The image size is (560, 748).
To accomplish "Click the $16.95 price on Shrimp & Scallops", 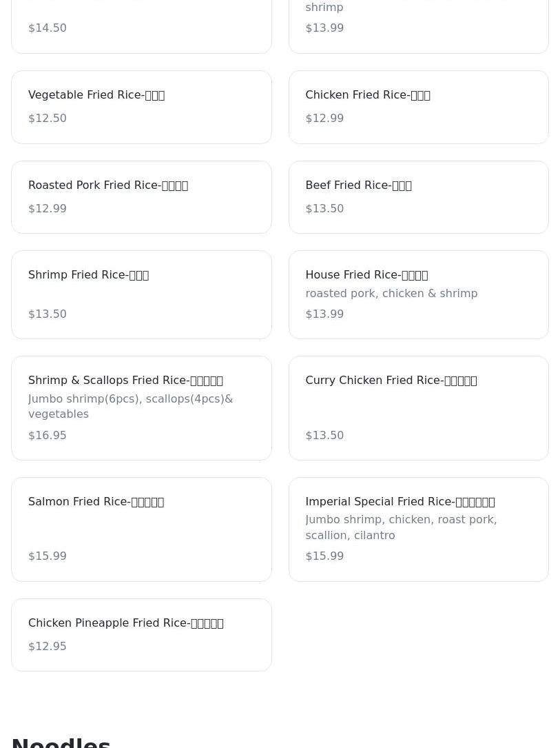I will tap(48, 435).
